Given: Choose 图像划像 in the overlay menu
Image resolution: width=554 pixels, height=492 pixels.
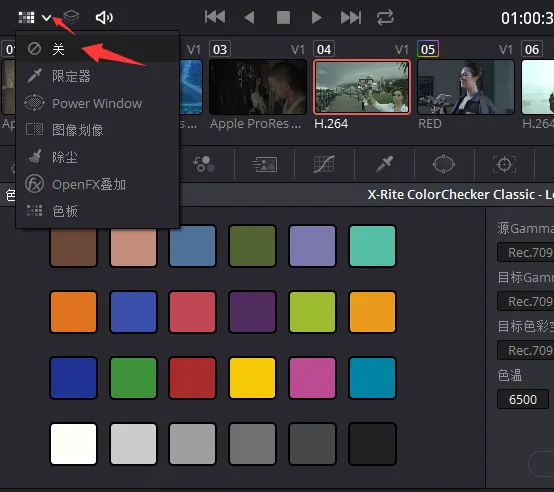Looking at the screenshot, I should coord(98,130).
